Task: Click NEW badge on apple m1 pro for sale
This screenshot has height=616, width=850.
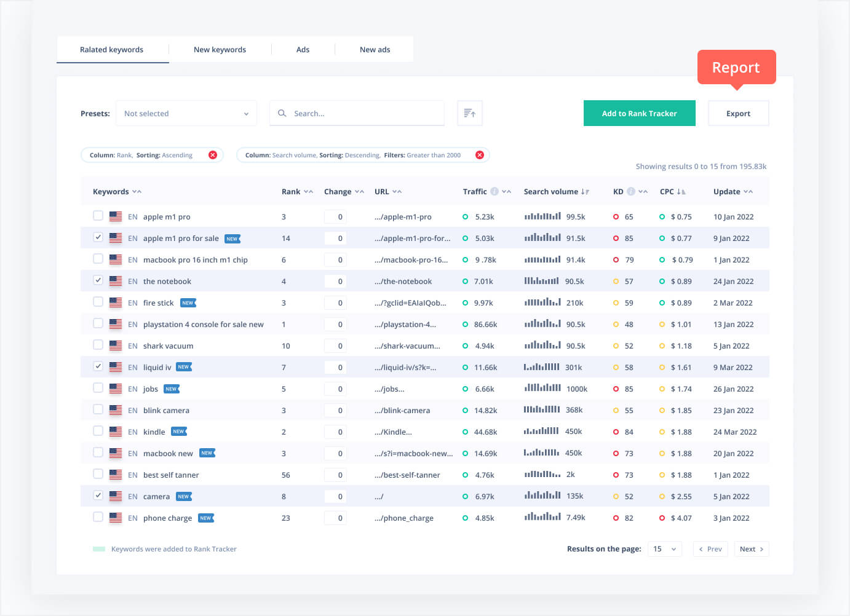Action: point(232,239)
